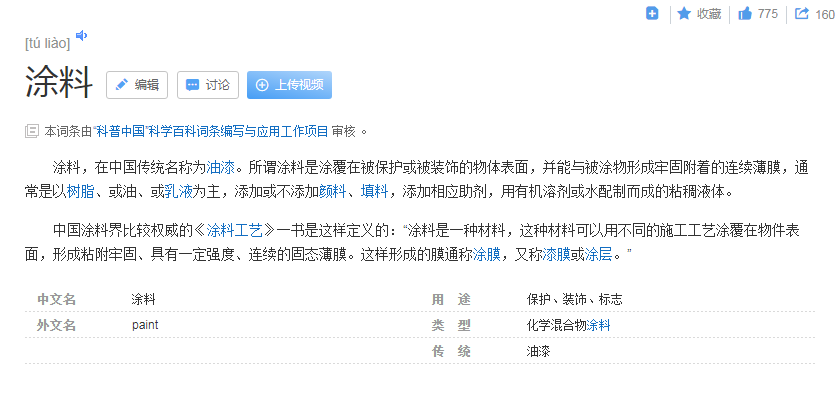Click the 涂料 link in 类型 row

pyautogui.click(x=598, y=325)
